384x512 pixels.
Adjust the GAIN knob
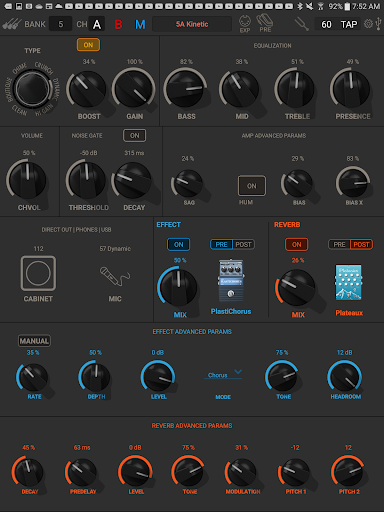coord(133,89)
